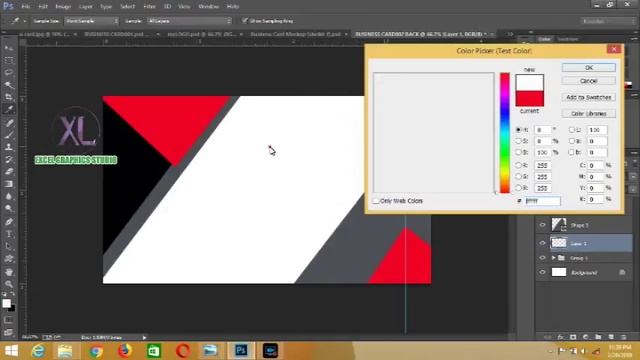Switch to Business Card Mockup document tab
This screenshot has width=640, height=360.
(296, 34)
